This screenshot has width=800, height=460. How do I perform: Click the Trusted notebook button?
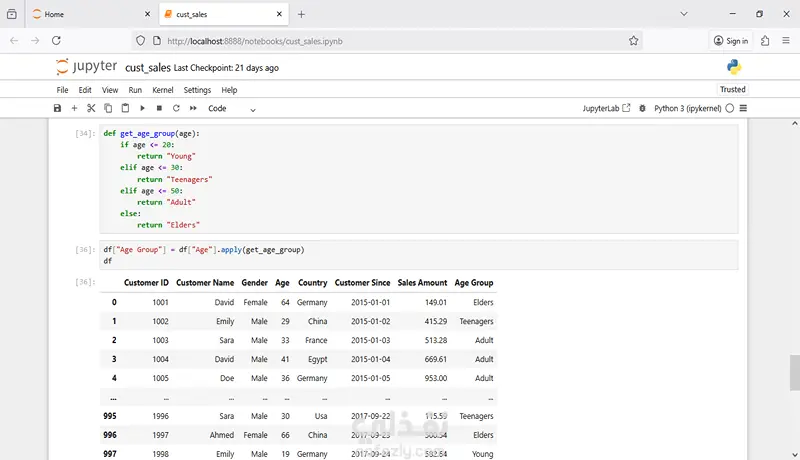[x=733, y=90]
